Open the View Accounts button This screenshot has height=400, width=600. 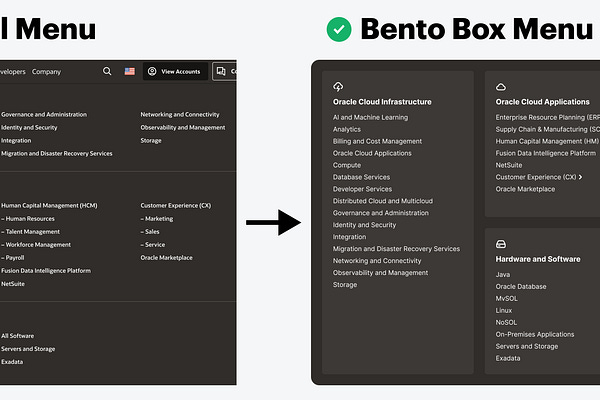pyautogui.click(x=173, y=72)
